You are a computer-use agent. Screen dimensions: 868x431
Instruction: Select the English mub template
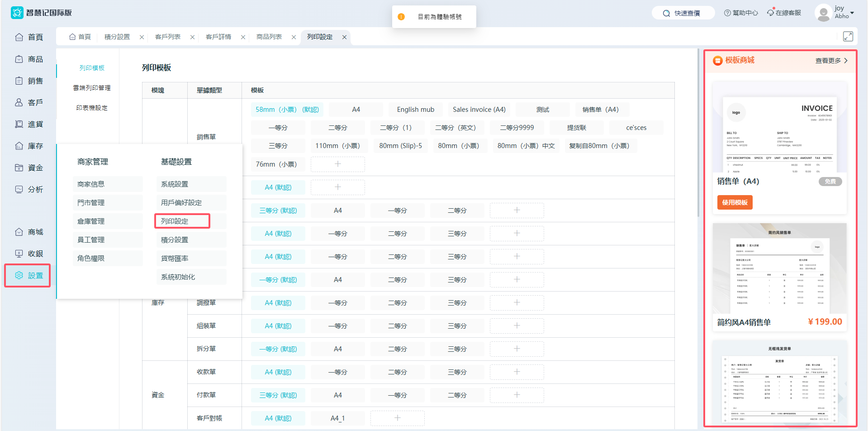click(x=415, y=110)
